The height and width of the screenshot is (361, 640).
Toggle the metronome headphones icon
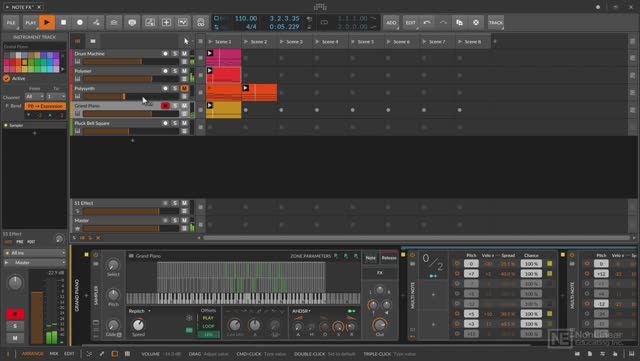click(200, 22)
